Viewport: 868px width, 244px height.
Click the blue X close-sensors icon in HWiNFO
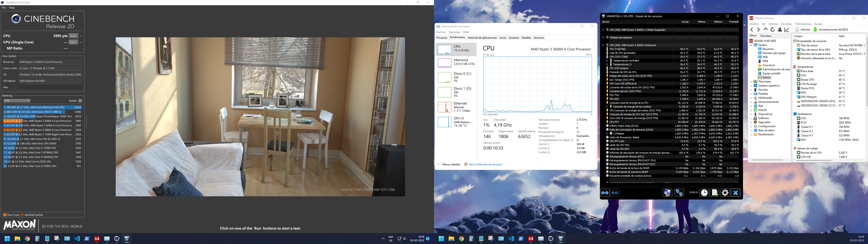[x=736, y=193]
